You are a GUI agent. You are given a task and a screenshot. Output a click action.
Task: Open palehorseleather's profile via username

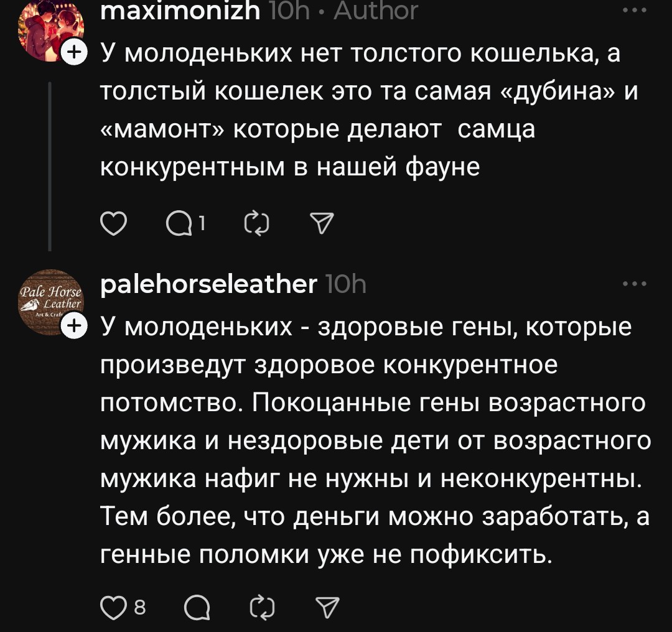(208, 284)
